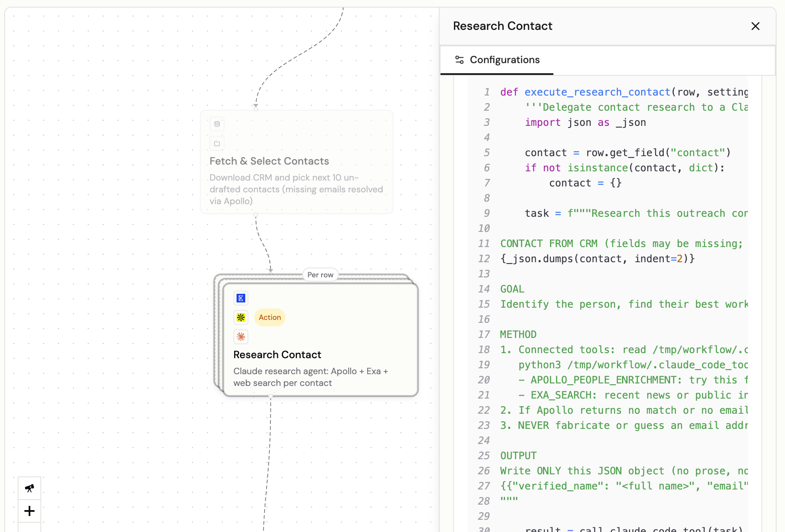Zoom in with the plus button
785x532 pixels.
pos(29,511)
